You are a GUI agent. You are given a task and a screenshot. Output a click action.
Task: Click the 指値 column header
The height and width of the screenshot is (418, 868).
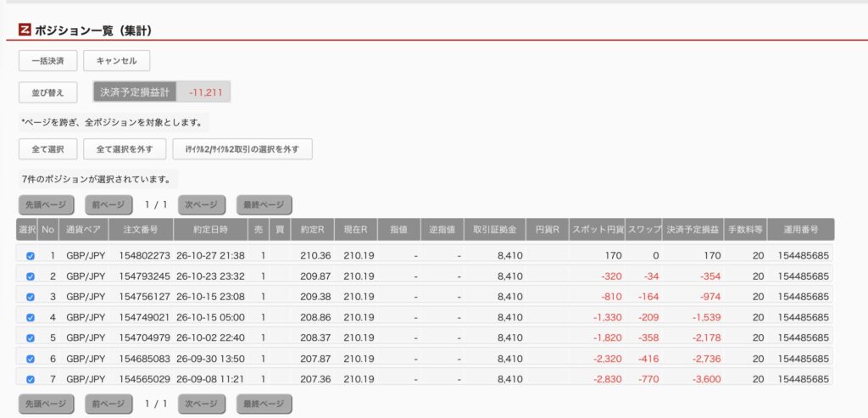pos(399,229)
